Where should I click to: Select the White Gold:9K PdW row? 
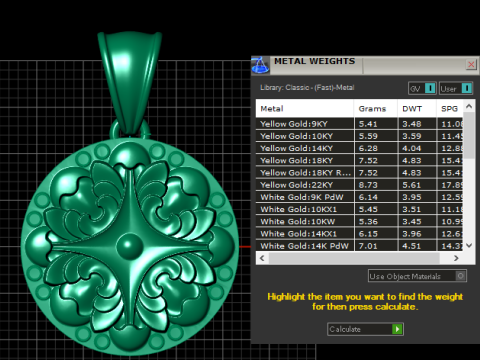359,197
